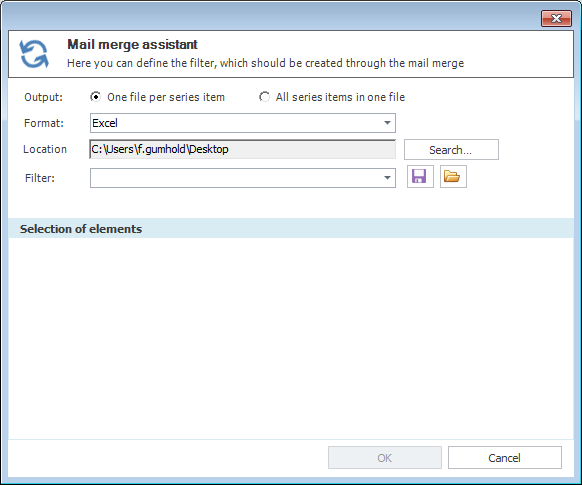Image resolution: width=582 pixels, height=485 pixels.
Task: Cancel the mail merge dialog
Action: pyautogui.click(x=504, y=458)
